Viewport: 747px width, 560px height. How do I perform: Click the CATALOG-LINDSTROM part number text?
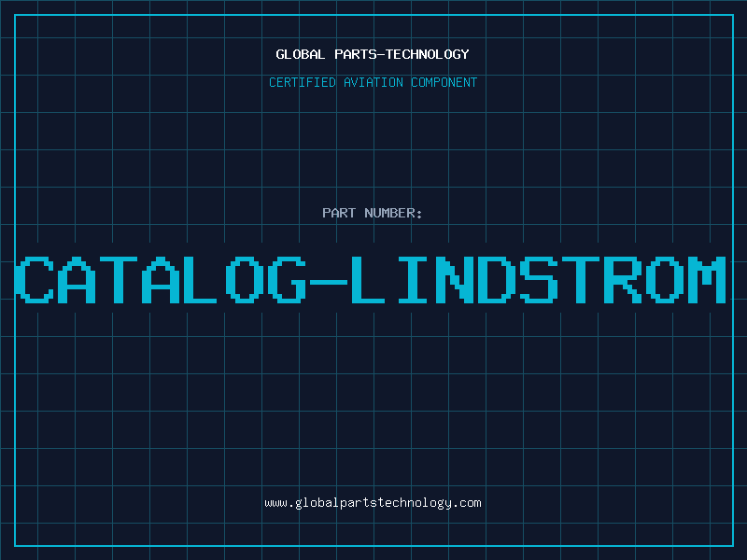tap(371, 280)
